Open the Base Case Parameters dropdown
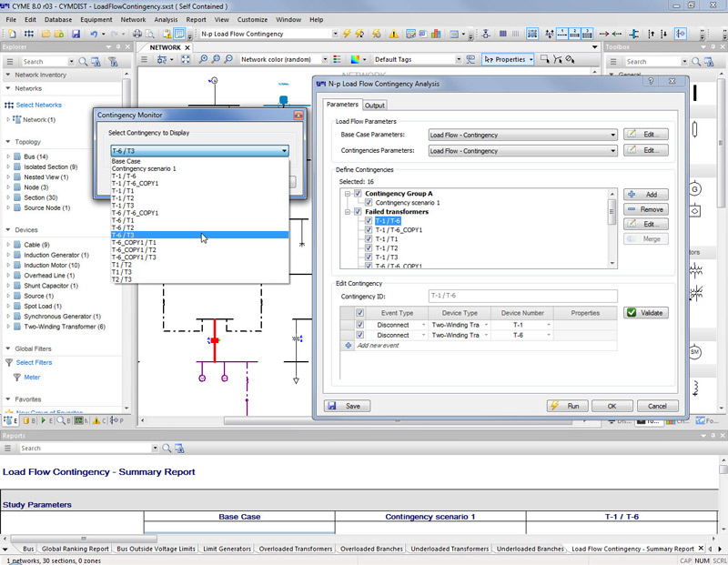The image size is (728, 565). click(x=612, y=135)
